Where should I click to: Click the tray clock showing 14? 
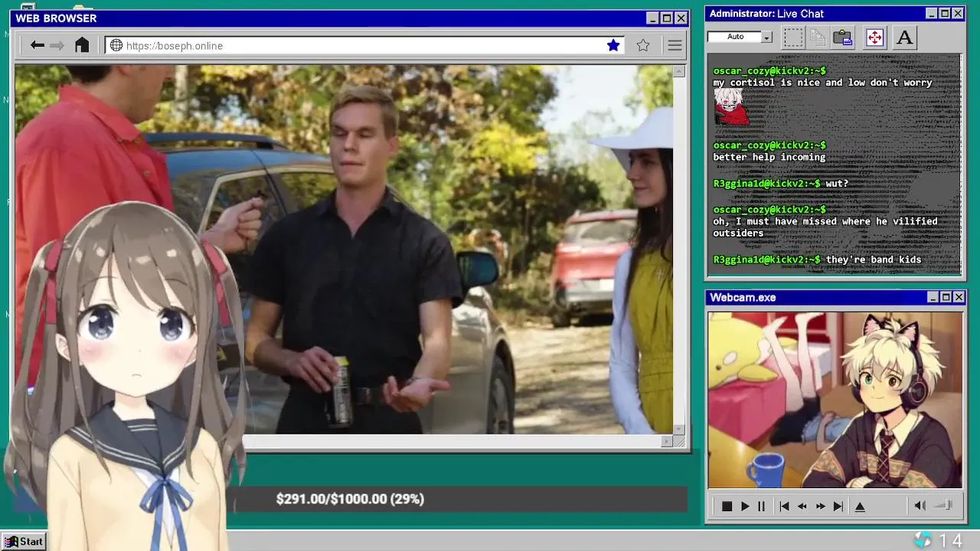[x=950, y=540]
